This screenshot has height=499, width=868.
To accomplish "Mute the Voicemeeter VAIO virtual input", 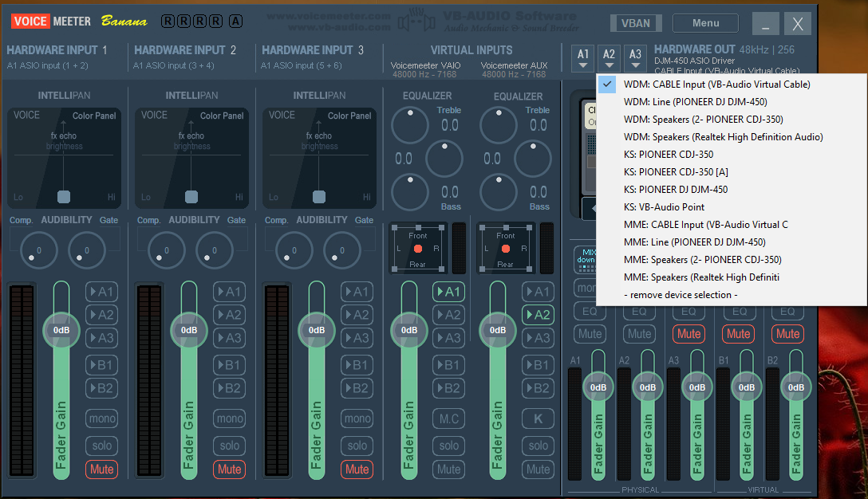I will [x=448, y=470].
